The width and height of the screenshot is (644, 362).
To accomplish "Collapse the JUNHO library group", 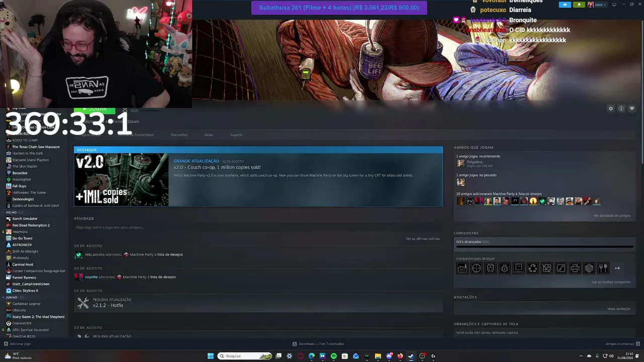I will click(x=11, y=297).
